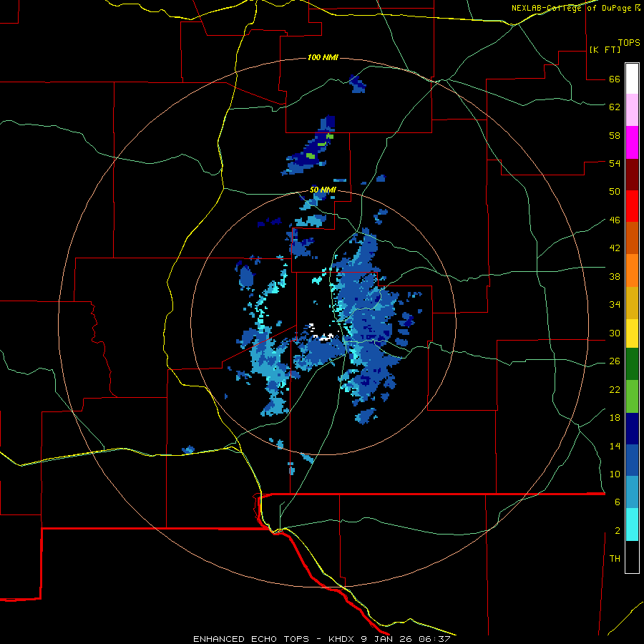644x644 pixels.
Task: Click the legend value 46
Action: [x=615, y=220]
